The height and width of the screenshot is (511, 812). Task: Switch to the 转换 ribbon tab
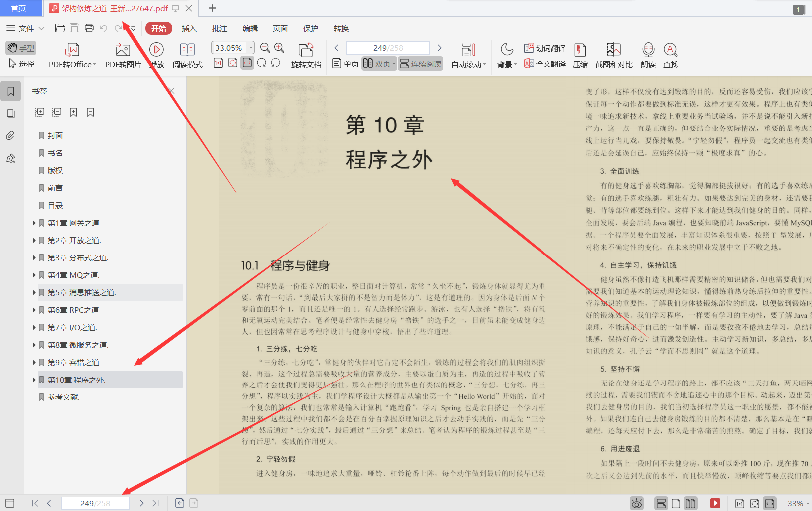[x=341, y=28]
